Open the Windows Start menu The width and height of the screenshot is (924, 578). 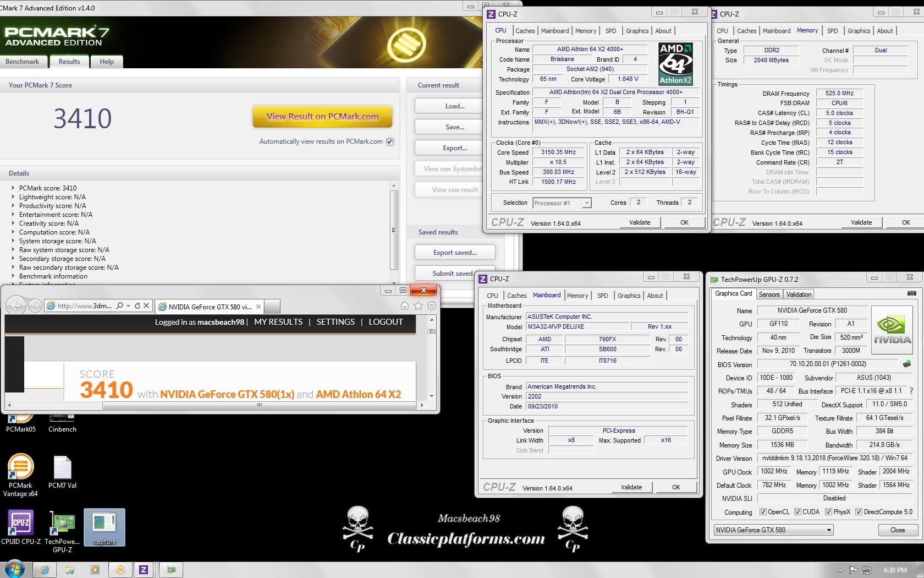[x=14, y=569]
